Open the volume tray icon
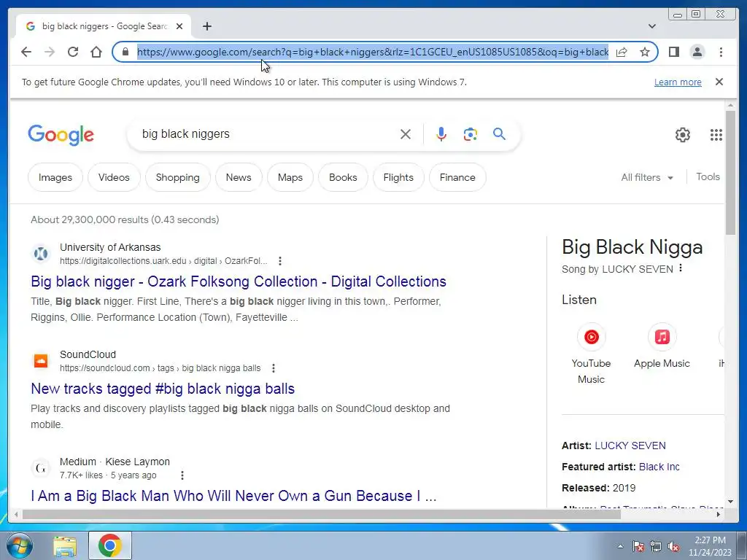747x560 pixels. (673, 546)
